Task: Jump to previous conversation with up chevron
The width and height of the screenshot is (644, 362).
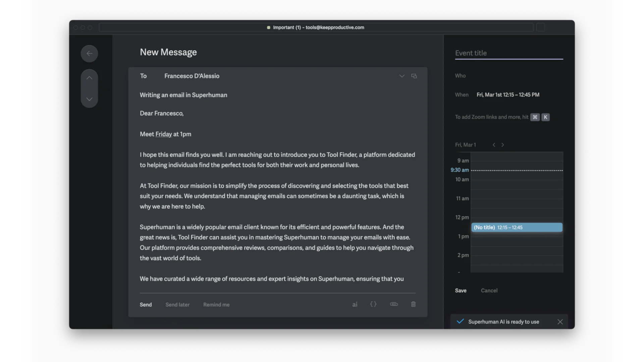Action: coord(89,77)
